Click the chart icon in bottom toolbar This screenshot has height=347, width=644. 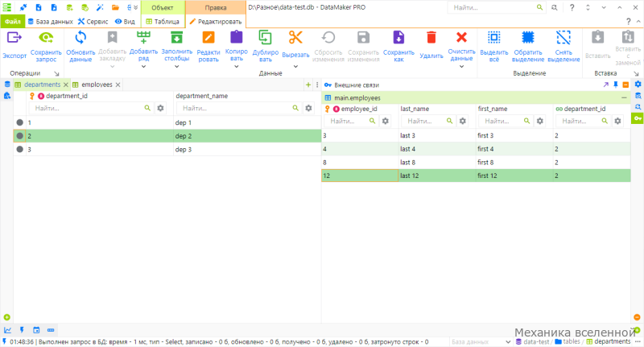point(7,330)
